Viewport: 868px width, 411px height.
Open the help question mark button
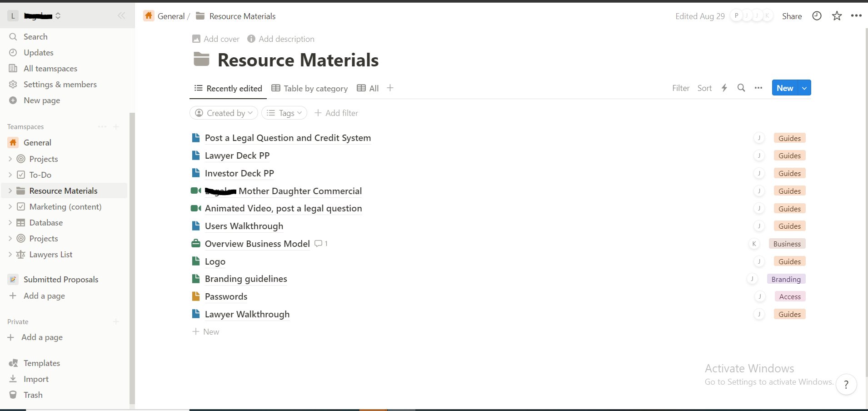(x=846, y=385)
